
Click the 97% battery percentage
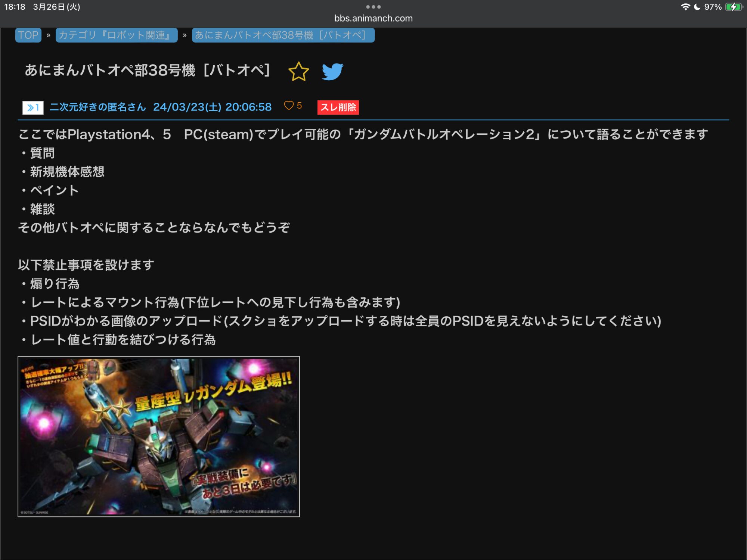713,7
